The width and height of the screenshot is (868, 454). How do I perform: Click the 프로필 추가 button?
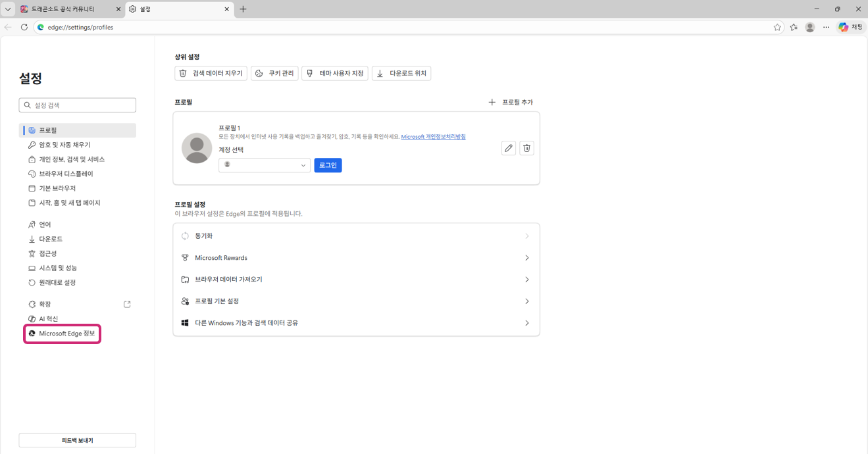(x=511, y=102)
